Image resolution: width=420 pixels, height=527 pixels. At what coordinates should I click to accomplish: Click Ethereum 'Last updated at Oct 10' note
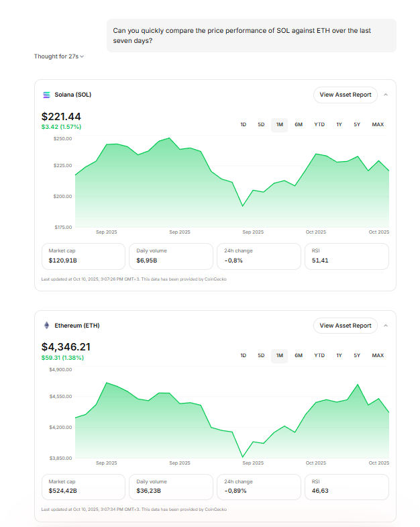(134, 510)
